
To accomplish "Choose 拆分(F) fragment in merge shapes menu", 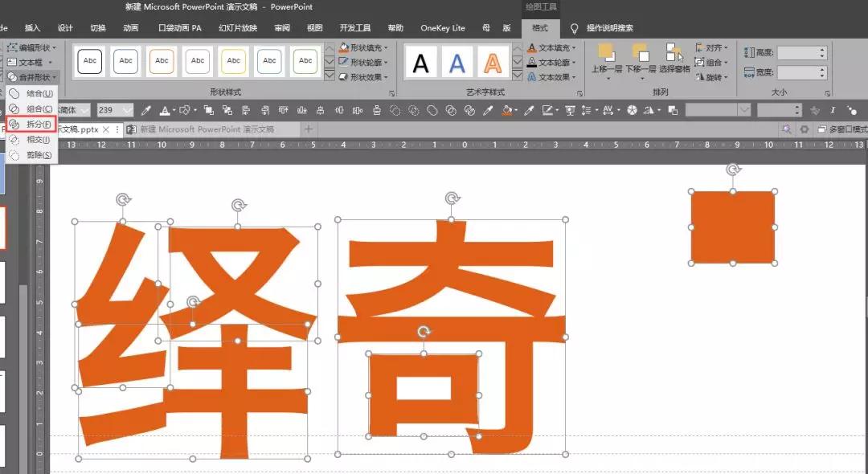I will (31, 125).
